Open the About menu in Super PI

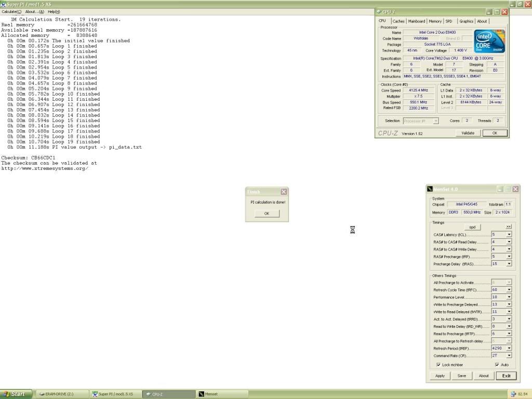click(35, 11)
